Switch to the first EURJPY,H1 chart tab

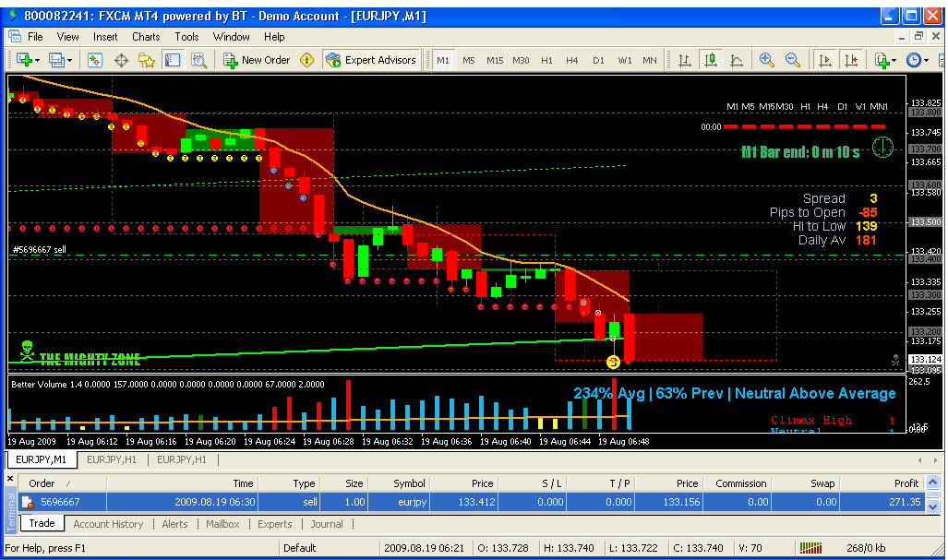tap(112, 459)
